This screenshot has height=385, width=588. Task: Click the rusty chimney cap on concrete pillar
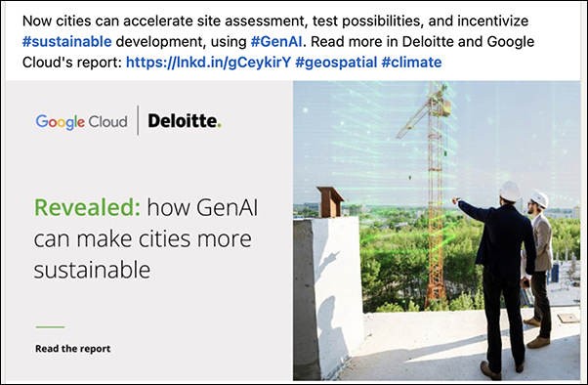[330, 202]
